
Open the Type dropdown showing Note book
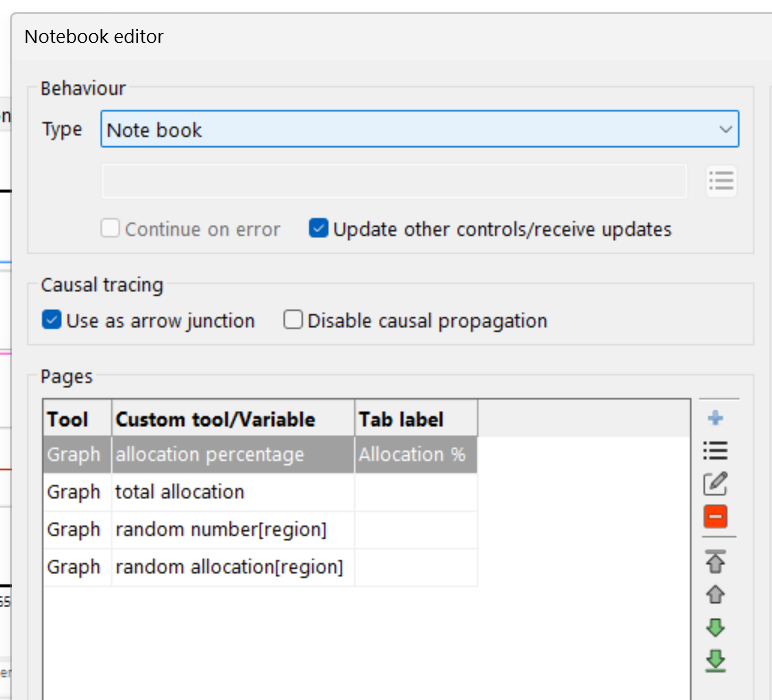click(x=419, y=129)
